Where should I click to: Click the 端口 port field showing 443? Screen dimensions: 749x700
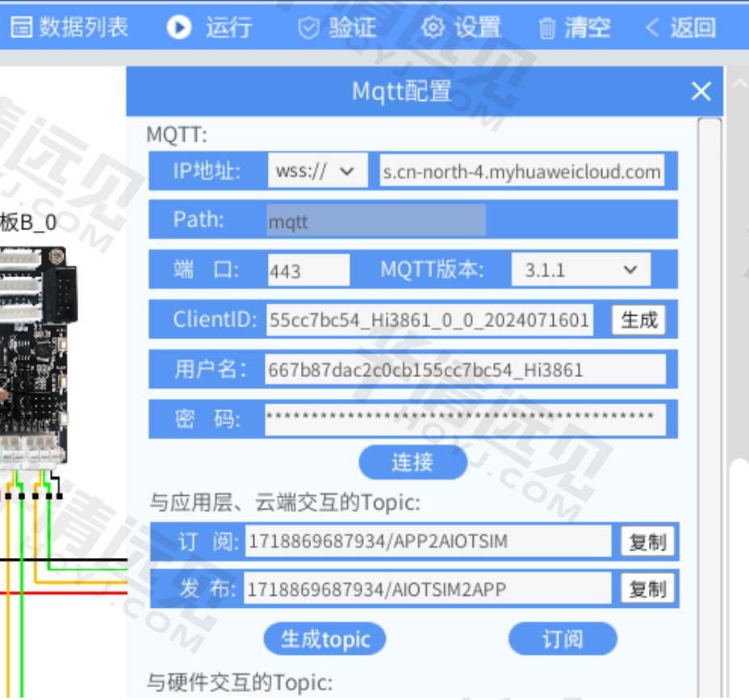(309, 270)
